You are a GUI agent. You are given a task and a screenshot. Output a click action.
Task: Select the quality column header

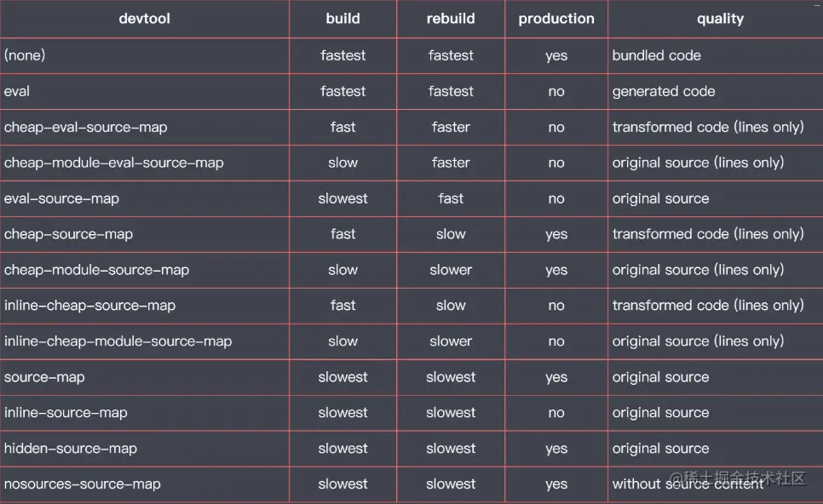click(x=720, y=19)
